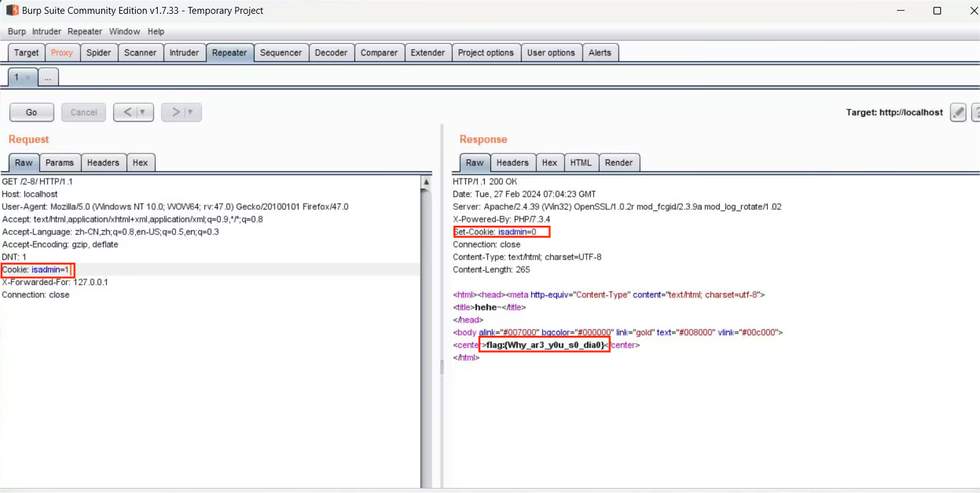Click the flag text in response body

[x=545, y=345]
